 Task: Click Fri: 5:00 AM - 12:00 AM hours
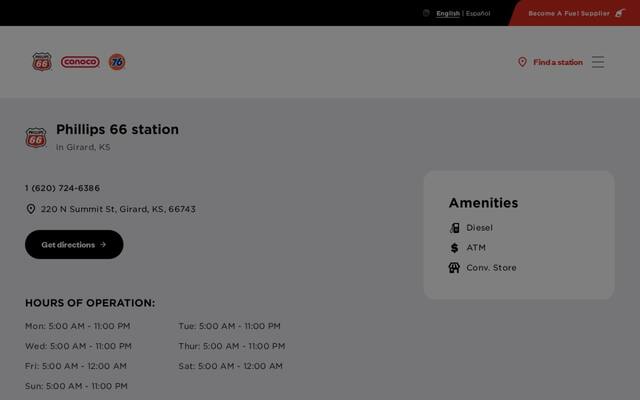click(76, 366)
